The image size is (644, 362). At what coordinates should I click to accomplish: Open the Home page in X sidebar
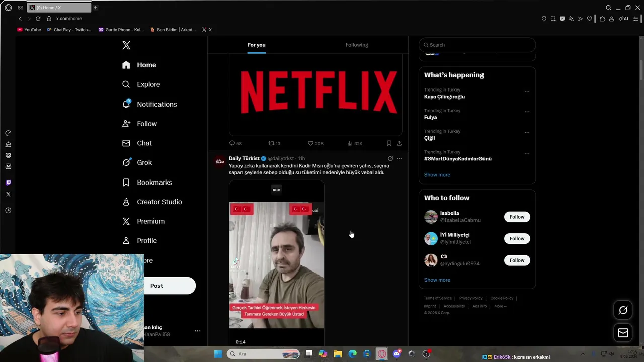[x=139, y=65]
